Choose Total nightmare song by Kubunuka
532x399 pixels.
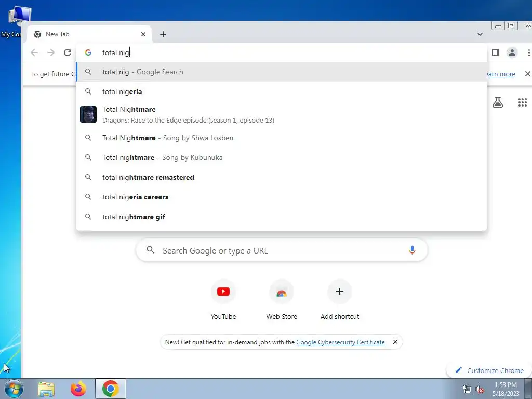[x=282, y=157]
